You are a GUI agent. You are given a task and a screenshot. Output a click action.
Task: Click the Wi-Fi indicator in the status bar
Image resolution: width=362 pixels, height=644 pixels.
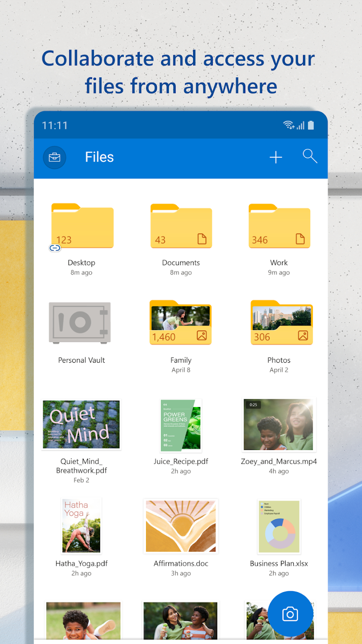click(288, 125)
